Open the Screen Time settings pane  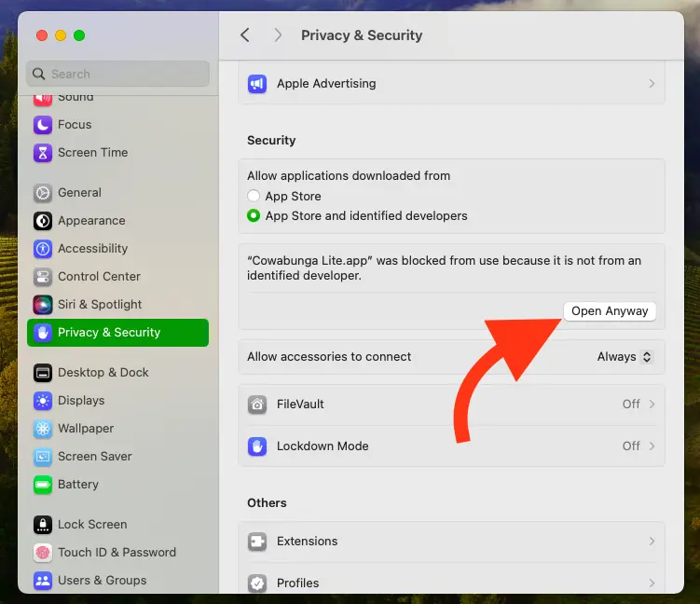click(117, 153)
